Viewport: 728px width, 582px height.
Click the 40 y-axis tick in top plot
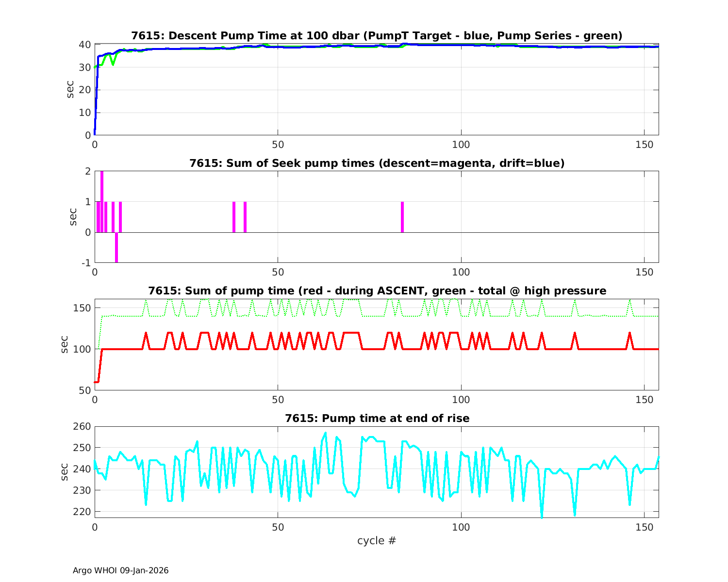click(x=85, y=45)
